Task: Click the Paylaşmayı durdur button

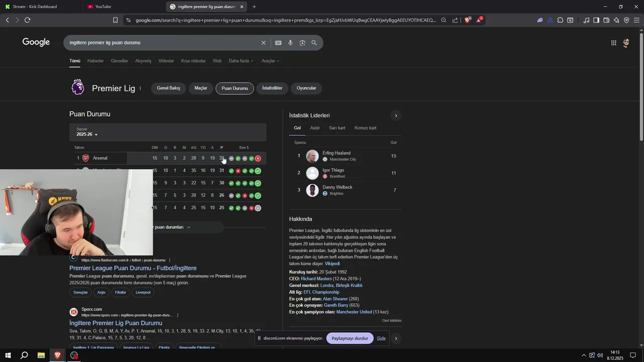Action: click(x=350, y=338)
